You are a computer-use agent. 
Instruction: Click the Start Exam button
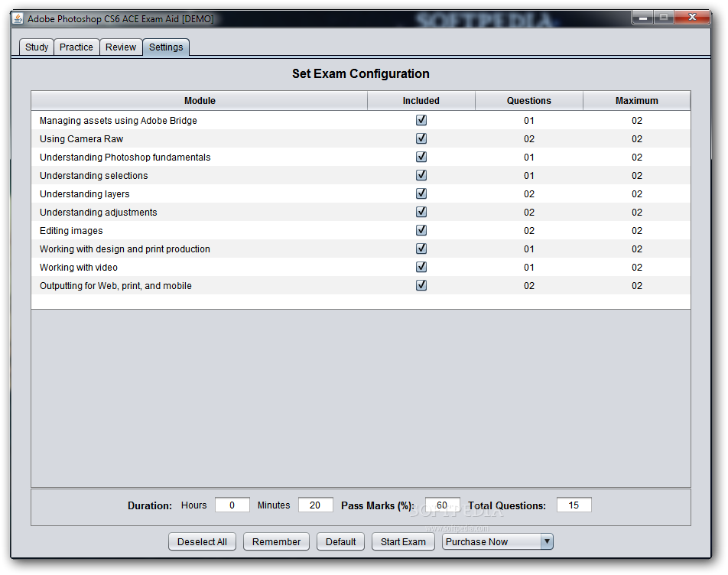[x=403, y=541]
